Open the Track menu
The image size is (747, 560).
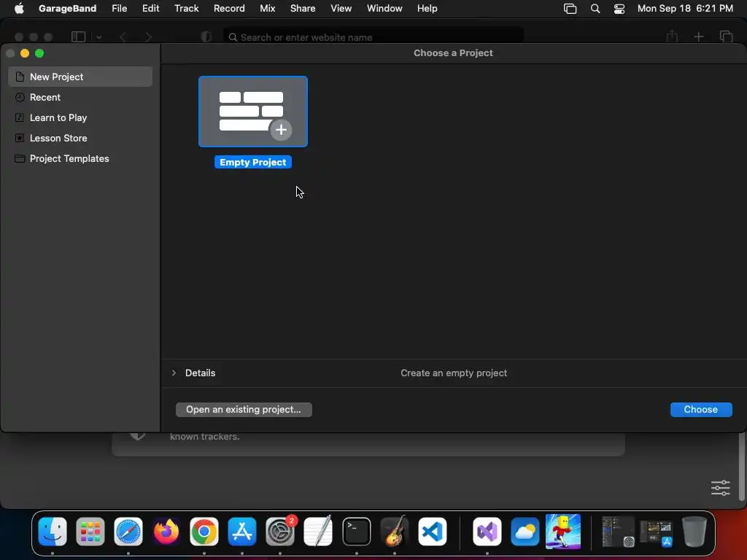pyautogui.click(x=186, y=8)
